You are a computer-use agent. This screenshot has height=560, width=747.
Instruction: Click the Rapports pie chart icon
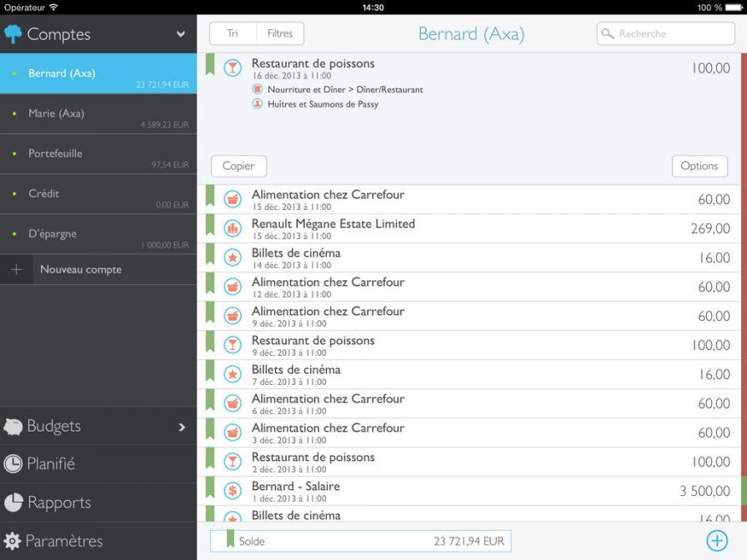pyautogui.click(x=13, y=502)
